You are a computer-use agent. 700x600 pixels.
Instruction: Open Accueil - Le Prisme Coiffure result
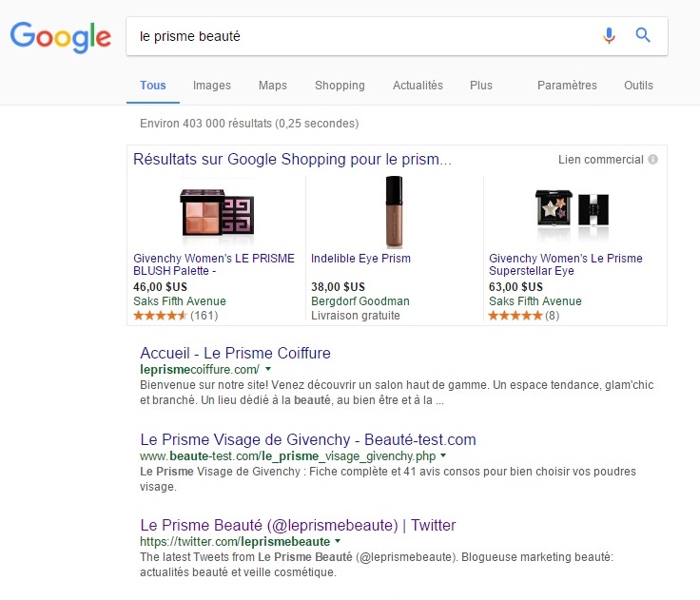(x=235, y=353)
